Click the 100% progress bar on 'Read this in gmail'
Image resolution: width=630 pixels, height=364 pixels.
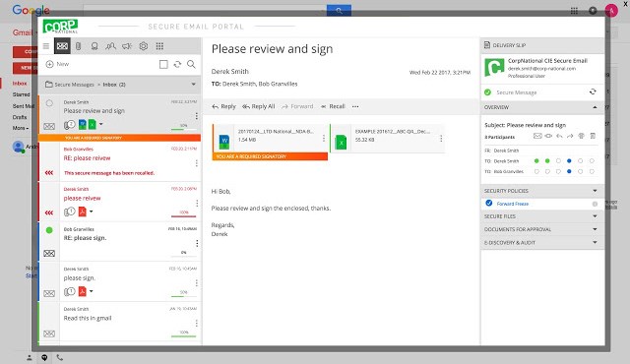pos(184,335)
